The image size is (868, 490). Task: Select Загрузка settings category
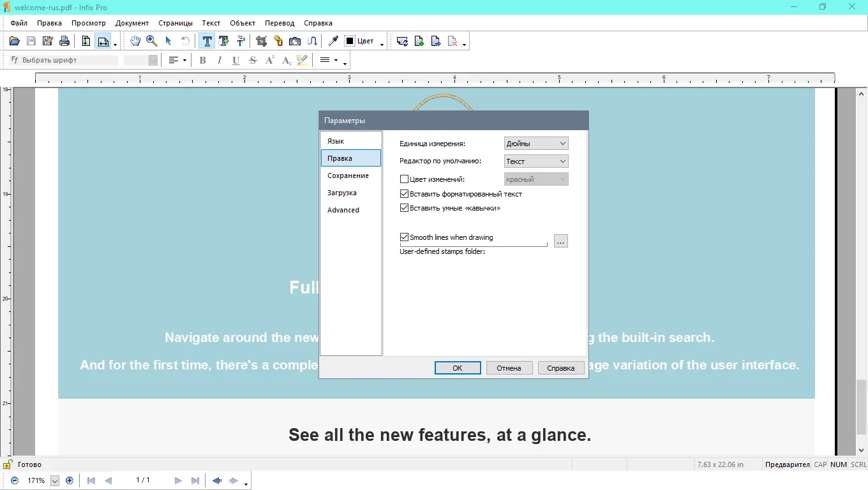pyautogui.click(x=351, y=193)
